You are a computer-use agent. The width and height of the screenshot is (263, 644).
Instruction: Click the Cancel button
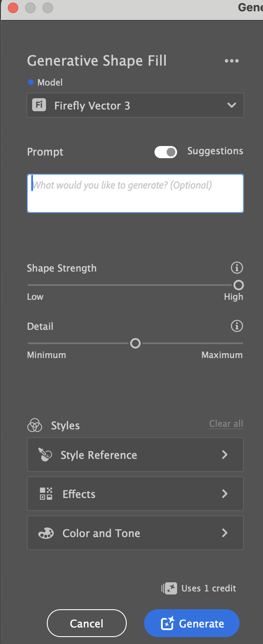pyautogui.click(x=87, y=624)
